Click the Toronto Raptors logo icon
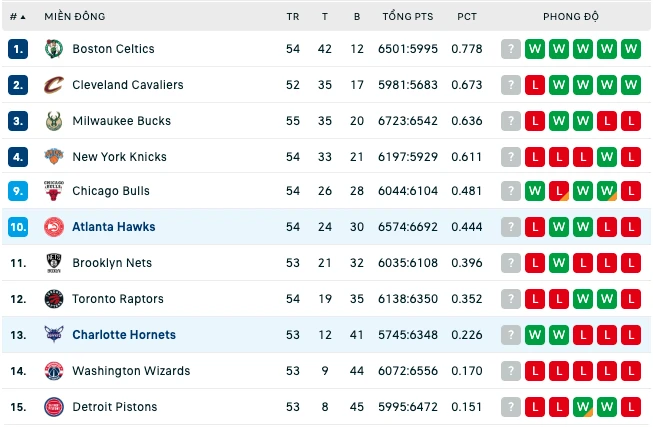Viewport: 653px width, 427px height. click(x=54, y=299)
